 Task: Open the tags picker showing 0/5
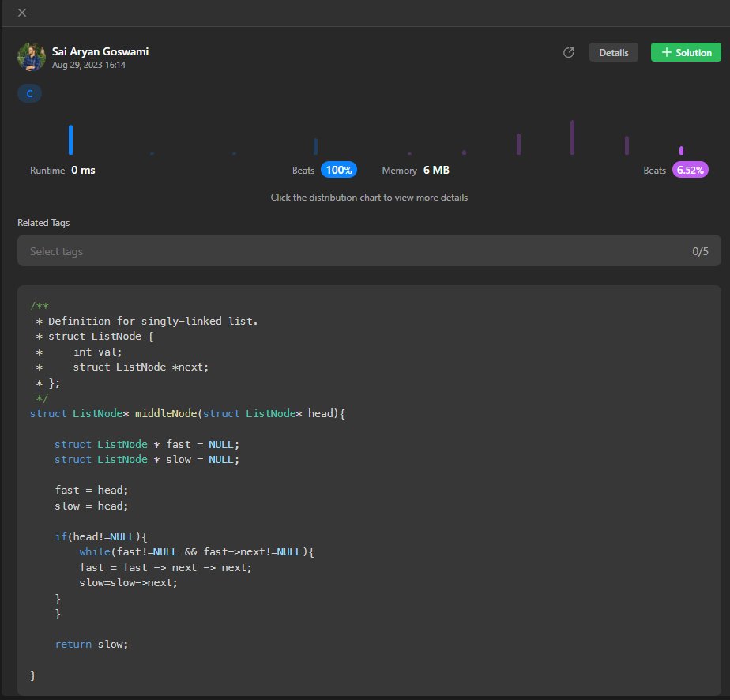click(700, 250)
